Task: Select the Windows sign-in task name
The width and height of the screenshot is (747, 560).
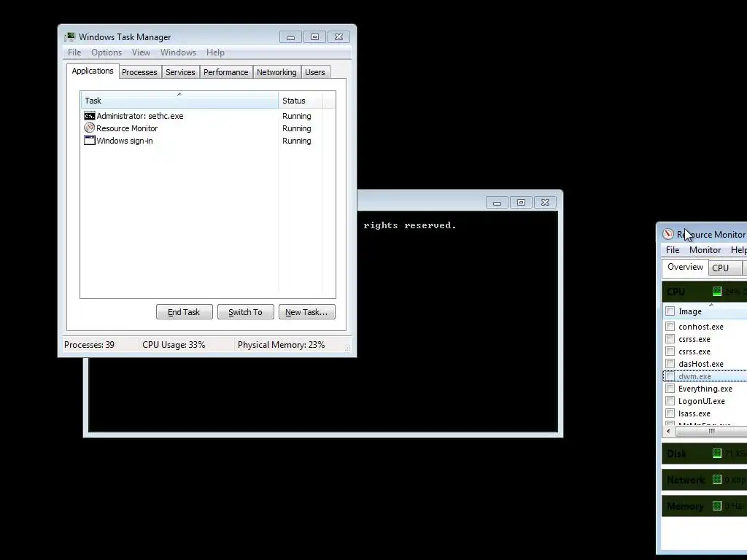Action: (x=124, y=141)
